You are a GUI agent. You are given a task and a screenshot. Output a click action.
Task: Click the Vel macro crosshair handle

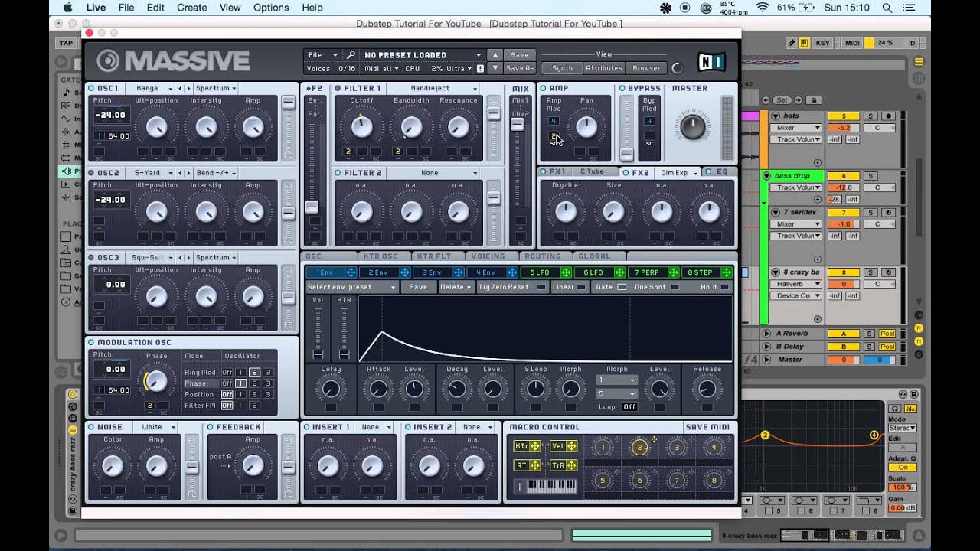(x=571, y=446)
